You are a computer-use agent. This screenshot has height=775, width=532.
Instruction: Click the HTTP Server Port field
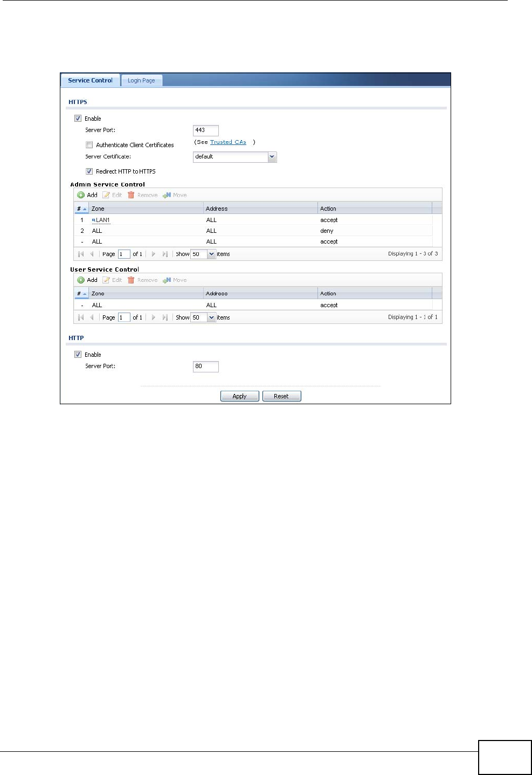point(206,366)
